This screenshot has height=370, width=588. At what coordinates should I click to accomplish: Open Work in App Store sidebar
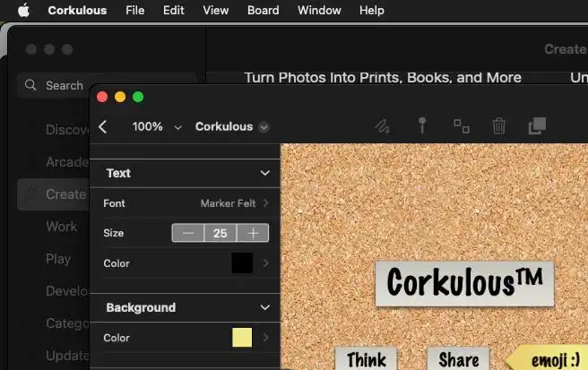(62, 227)
